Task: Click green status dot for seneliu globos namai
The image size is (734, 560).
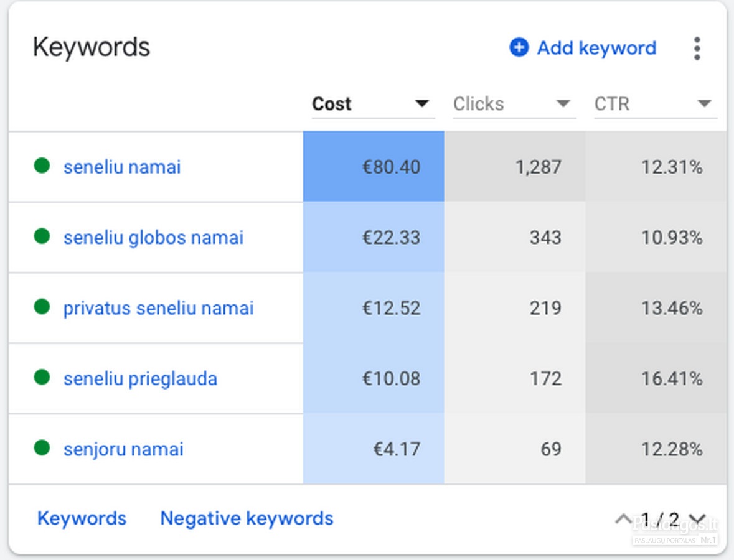Action: [42, 236]
